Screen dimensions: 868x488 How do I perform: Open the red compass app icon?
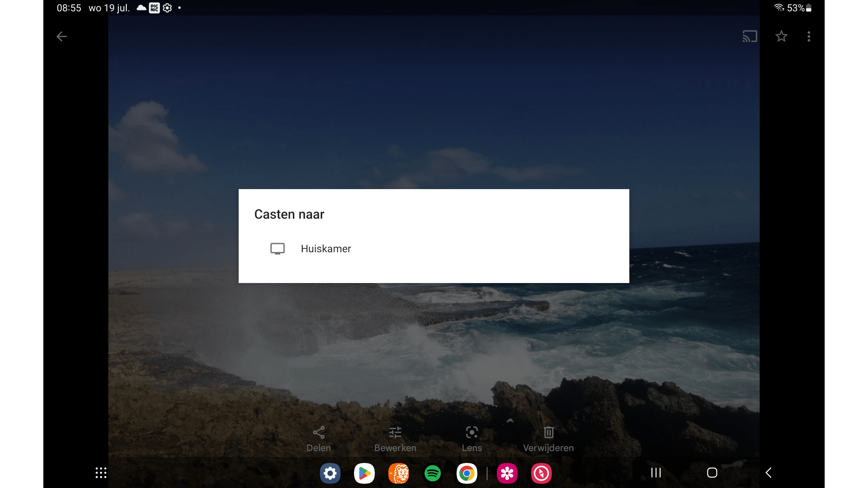tap(541, 473)
